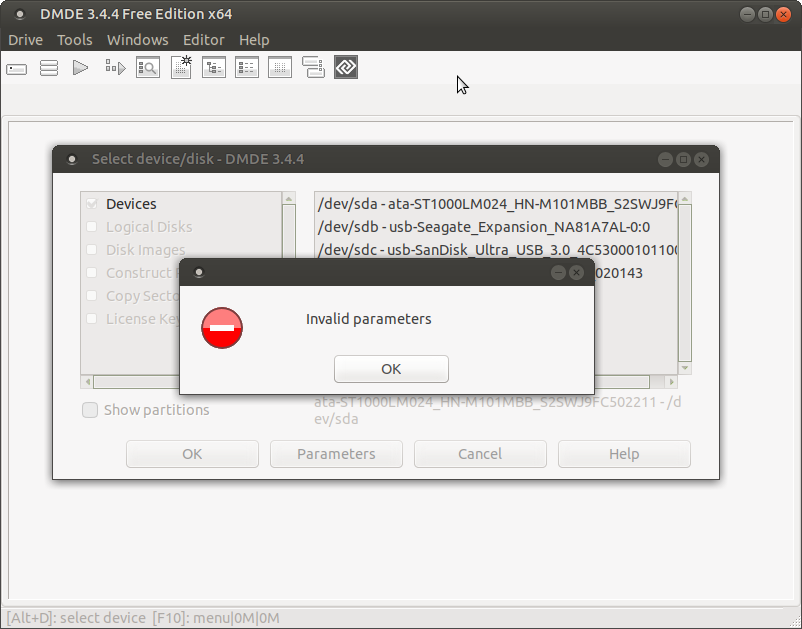Select the Copy Sectors option
This screenshot has width=802, height=629.
[132, 296]
